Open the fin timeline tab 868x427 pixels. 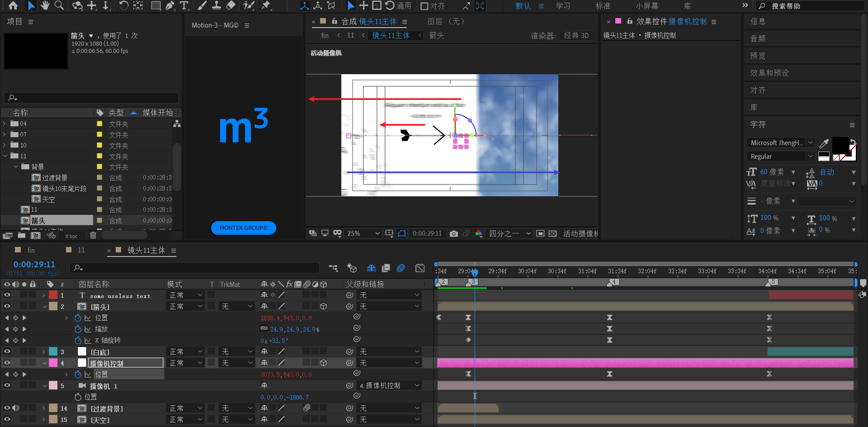click(31, 250)
